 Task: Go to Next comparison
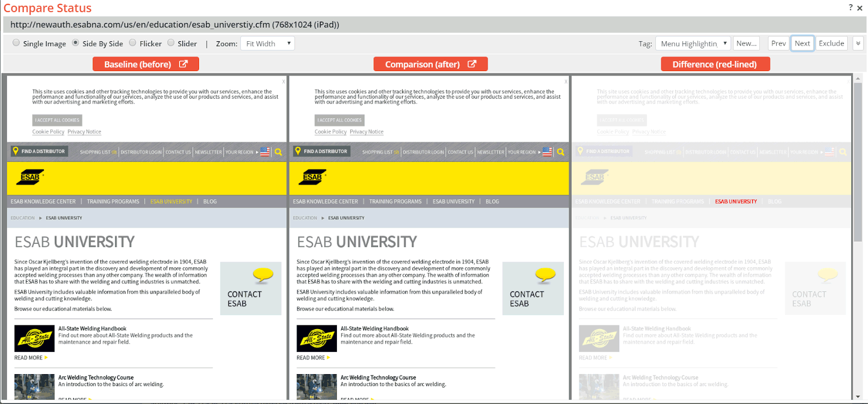point(802,43)
